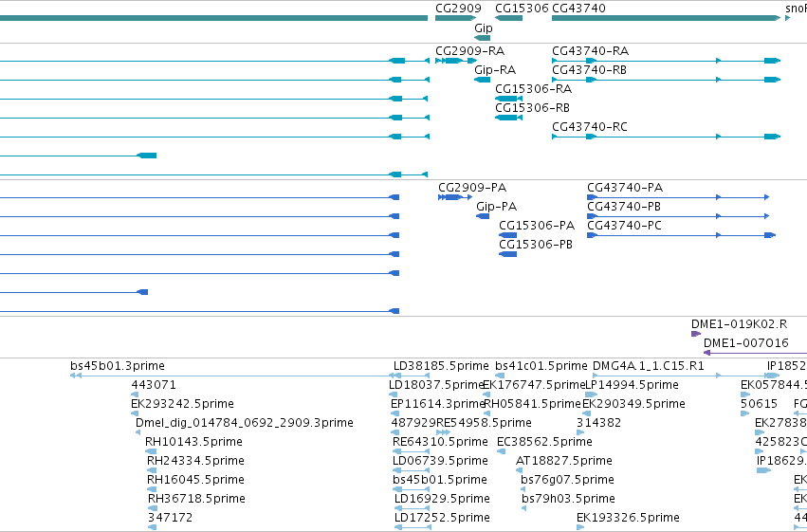Select EST LD06739.5prime
The image size is (807, 532).
440,461
